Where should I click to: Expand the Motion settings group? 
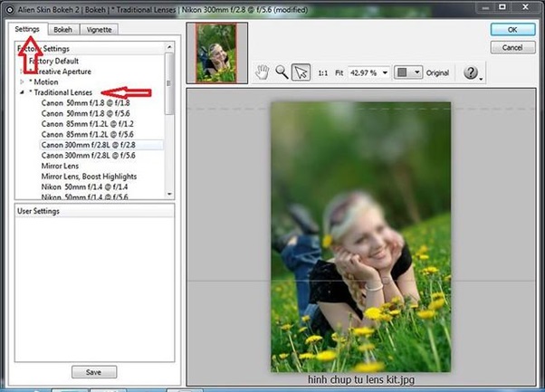(x=23, y=82)
